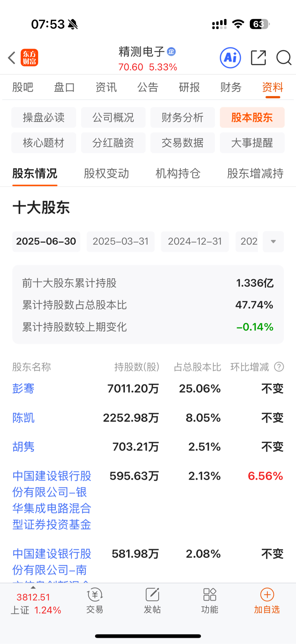Open the 交易数据 section
Image resolution: width=296 pixels, height=644 pixels.
tap(182, 143)
